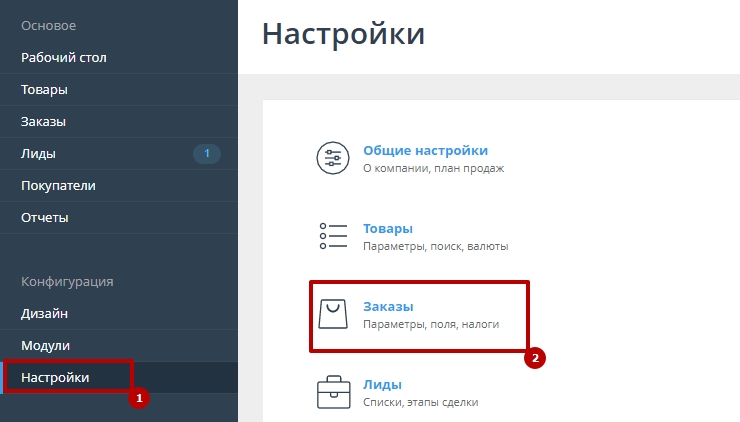Open the Заказы settings link in main panel
The height and width of the screenshot is (422, 740).
(388, 306)
